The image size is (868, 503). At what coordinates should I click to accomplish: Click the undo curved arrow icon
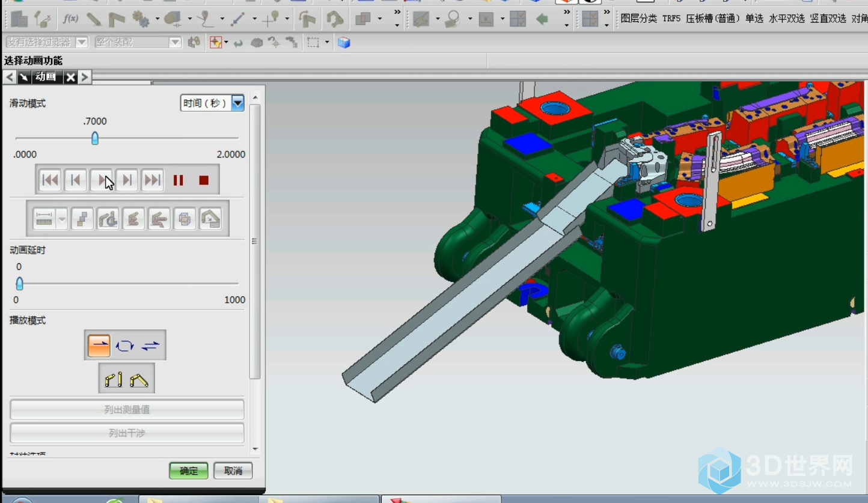(x=238, y=43)
